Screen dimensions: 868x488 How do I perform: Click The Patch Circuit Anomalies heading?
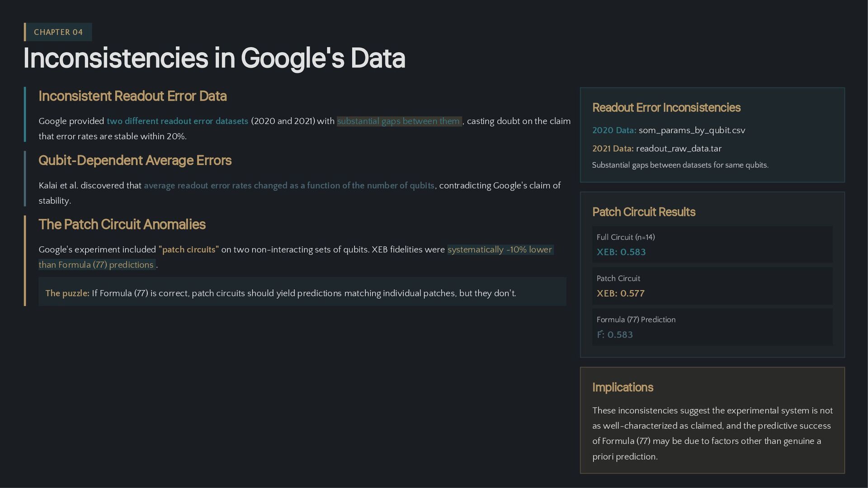tap(122, 225)
